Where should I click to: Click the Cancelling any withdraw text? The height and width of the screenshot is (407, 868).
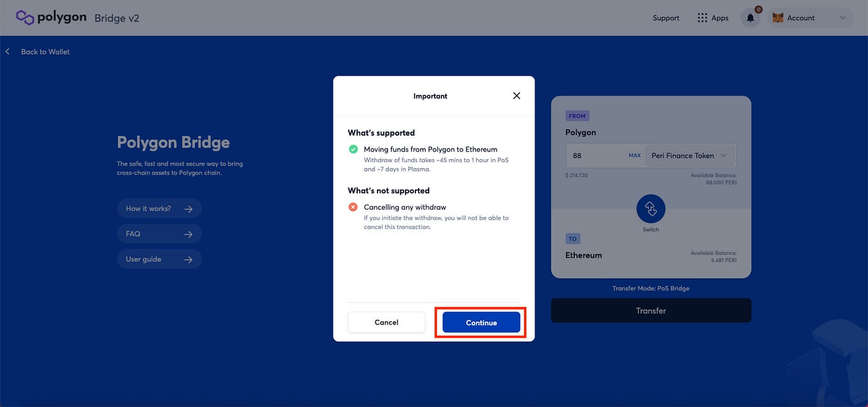405,207
